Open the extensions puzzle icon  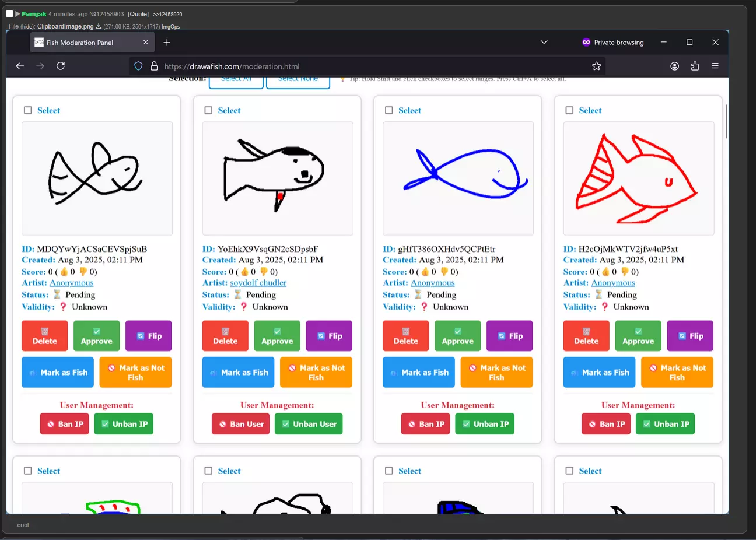point(695,66)
